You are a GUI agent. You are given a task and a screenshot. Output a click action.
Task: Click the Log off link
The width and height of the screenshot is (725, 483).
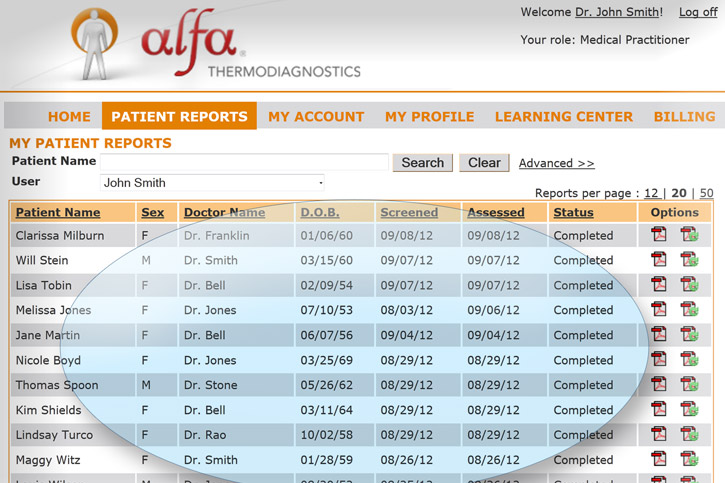(698, 12)
